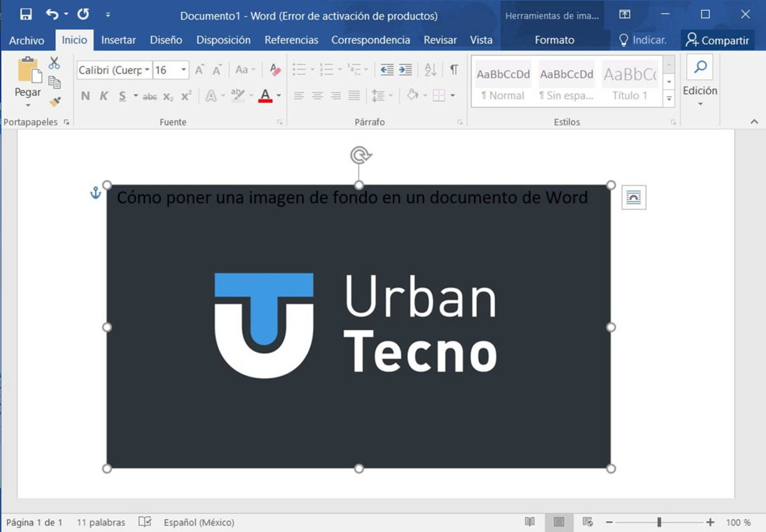Apply text highlight color marker
The height and width of the screenshot is (532, 766).
coord(238,96)
